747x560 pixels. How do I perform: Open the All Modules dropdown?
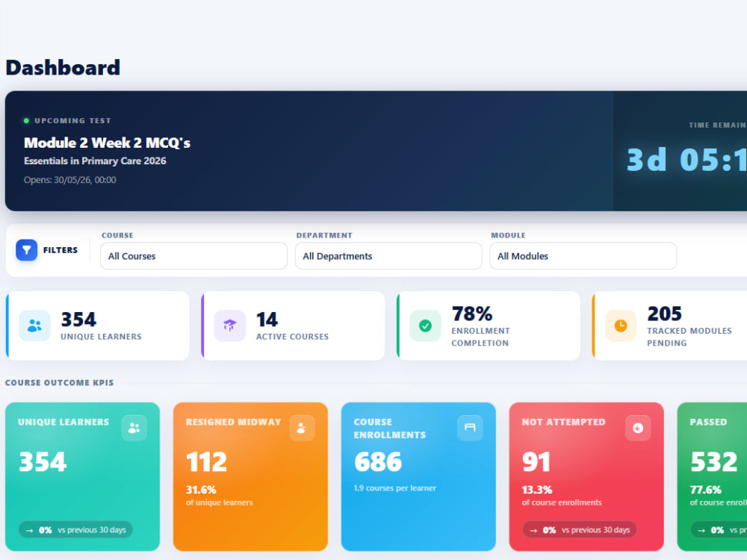583,255
